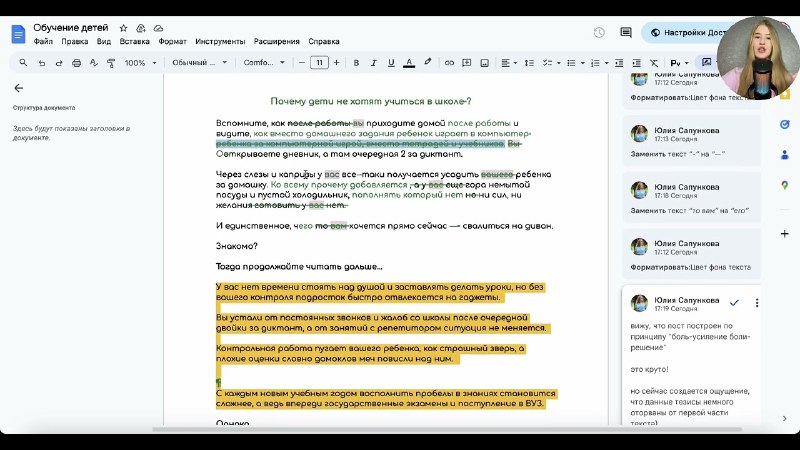Image resolution: width=800 pixels, height=450 pixels.
Task: Open the Формат menu
Action: coord(172,41)
